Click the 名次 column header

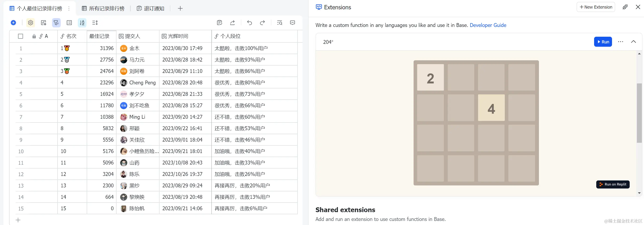(72, 36)
